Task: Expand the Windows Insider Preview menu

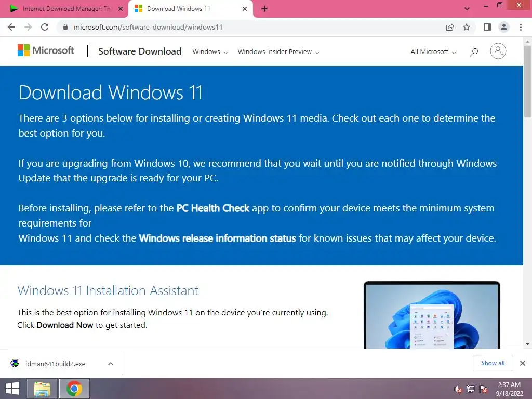Action: 278,52
